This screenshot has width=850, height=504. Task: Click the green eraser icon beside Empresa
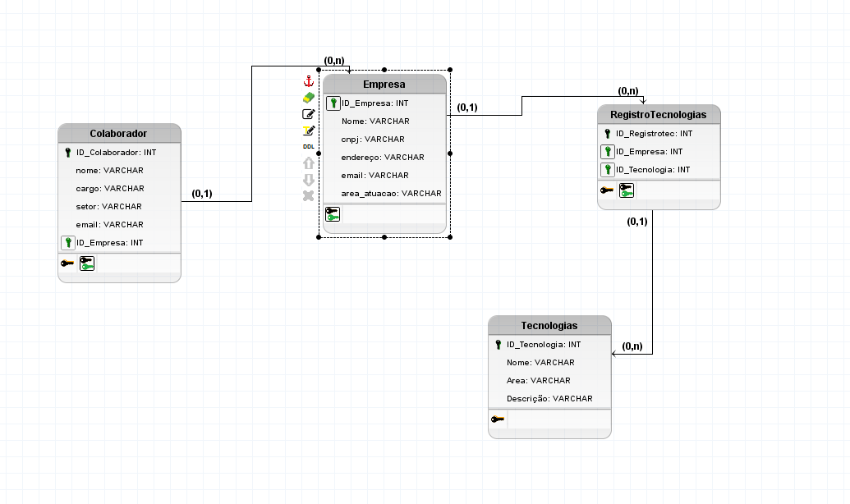coord(309,98)
